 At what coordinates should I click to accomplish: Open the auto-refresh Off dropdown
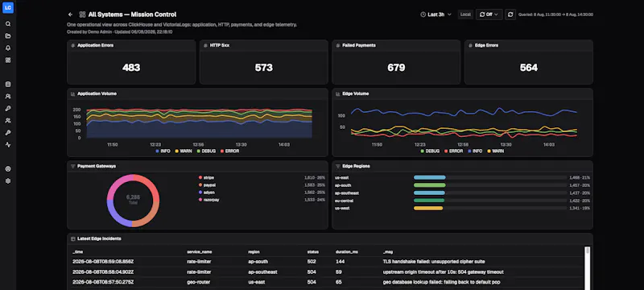489,14
